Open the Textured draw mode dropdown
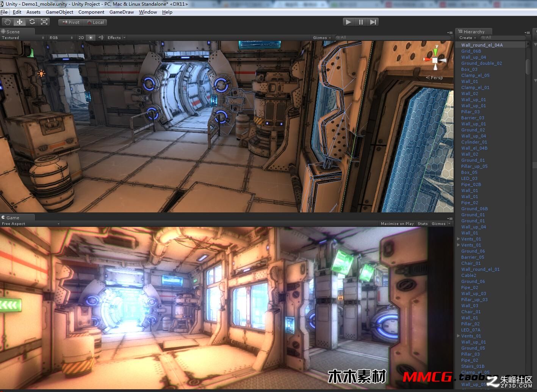Viewport: 537px width, 392px height. point(23,37)
